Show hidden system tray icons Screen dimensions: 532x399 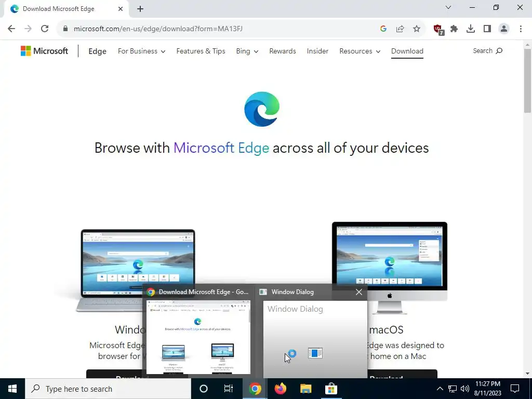(x=440, y=389)
